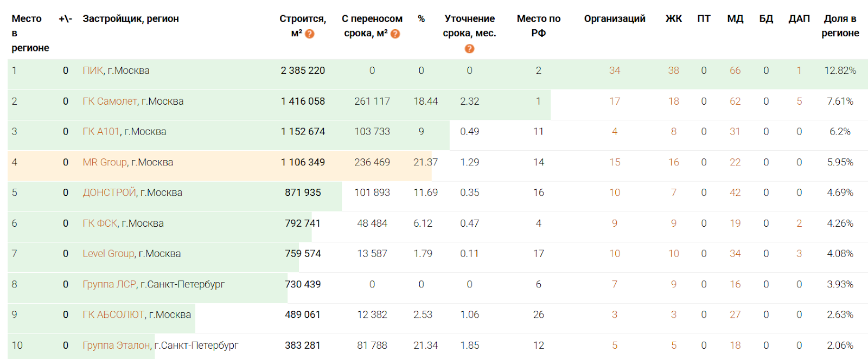
Task: Click column header Место в регионе
Action: (x=30, y=34)
